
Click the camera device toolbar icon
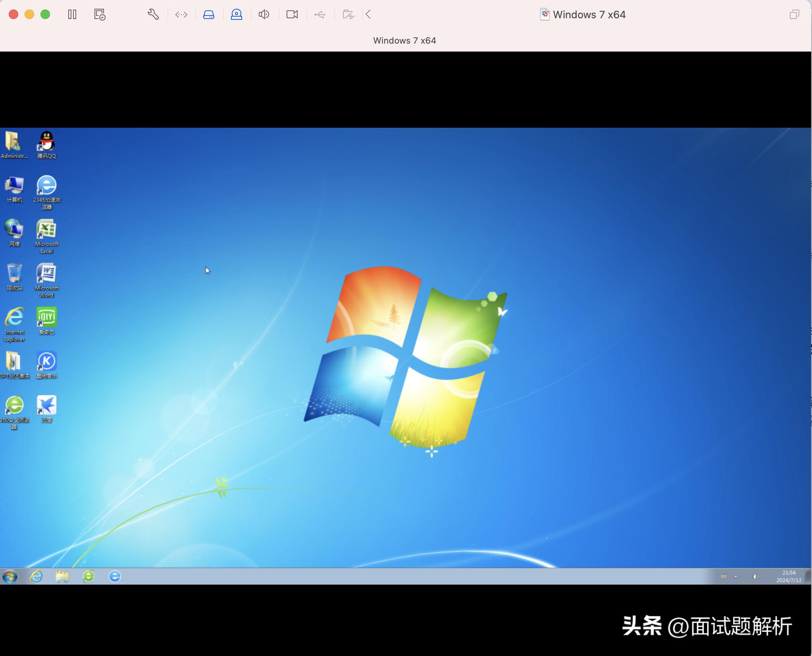point(292,15)
